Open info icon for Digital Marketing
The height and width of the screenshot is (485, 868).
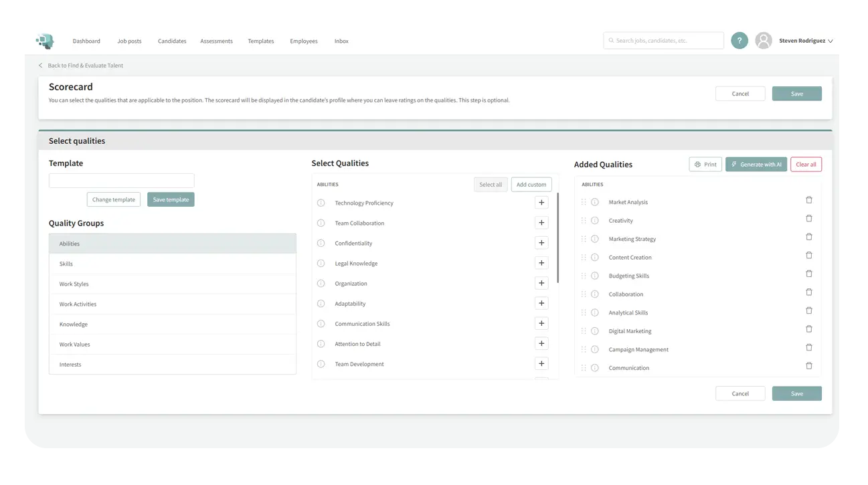[595, 331]
